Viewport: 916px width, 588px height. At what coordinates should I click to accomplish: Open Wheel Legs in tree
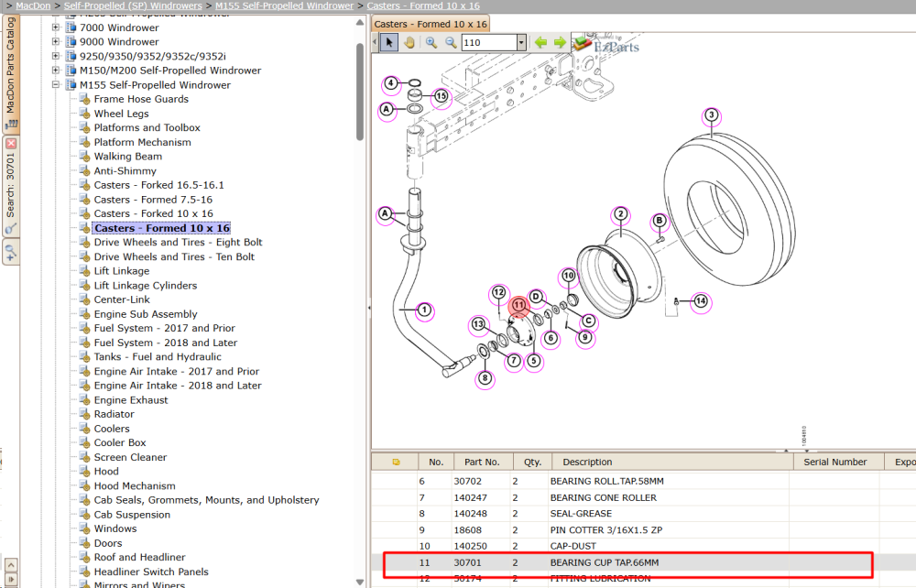(122, 114)
